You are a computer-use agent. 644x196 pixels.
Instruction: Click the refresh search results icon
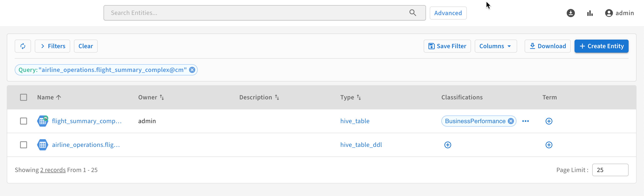pos(23,46)
